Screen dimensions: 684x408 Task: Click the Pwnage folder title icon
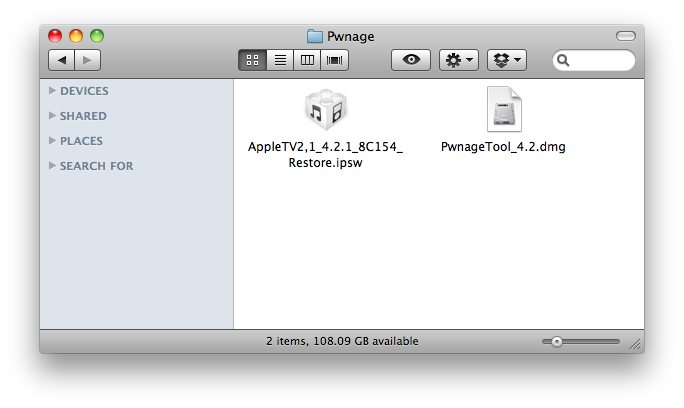[x=315, y=37]
